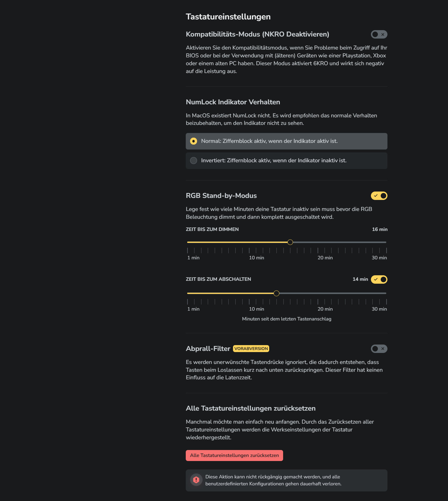This screenshot has height=501, width=448.
Task: Click the VORABVERSION badge next to Abprall-Filter
Action: pos(251,348)
